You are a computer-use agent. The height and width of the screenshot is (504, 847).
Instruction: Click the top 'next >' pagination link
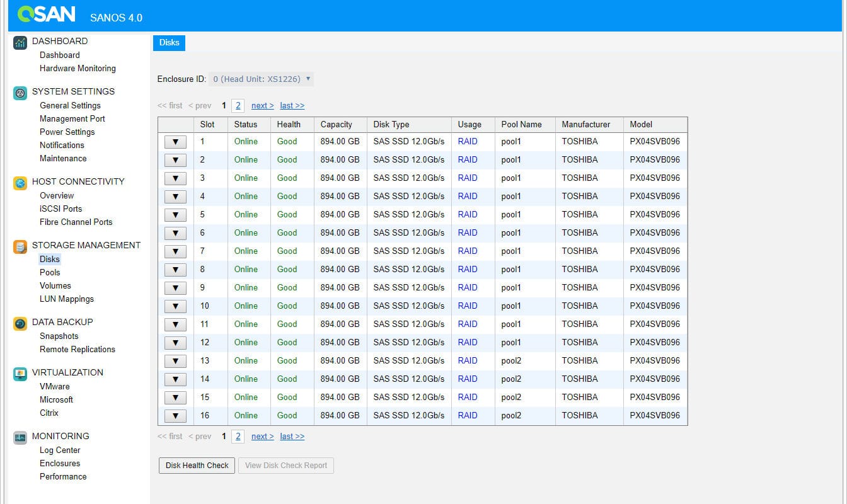coord(263,105)
